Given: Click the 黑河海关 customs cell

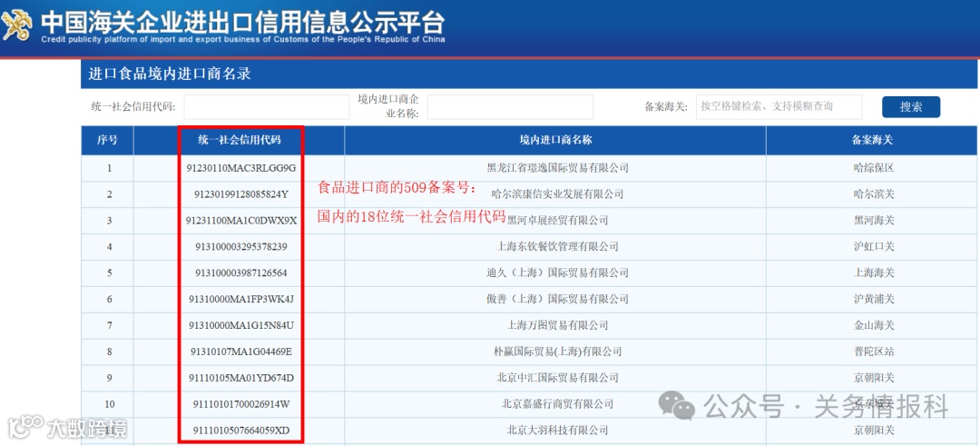Looking at the screenshot, I should coord(874,221).
